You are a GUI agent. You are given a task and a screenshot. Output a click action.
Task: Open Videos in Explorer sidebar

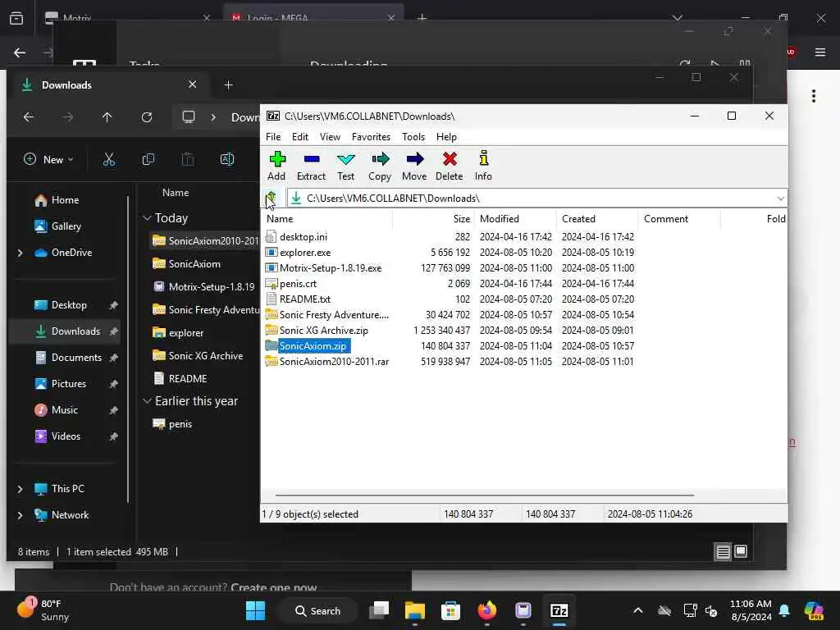pyautogui.click(x=67, y=436)
